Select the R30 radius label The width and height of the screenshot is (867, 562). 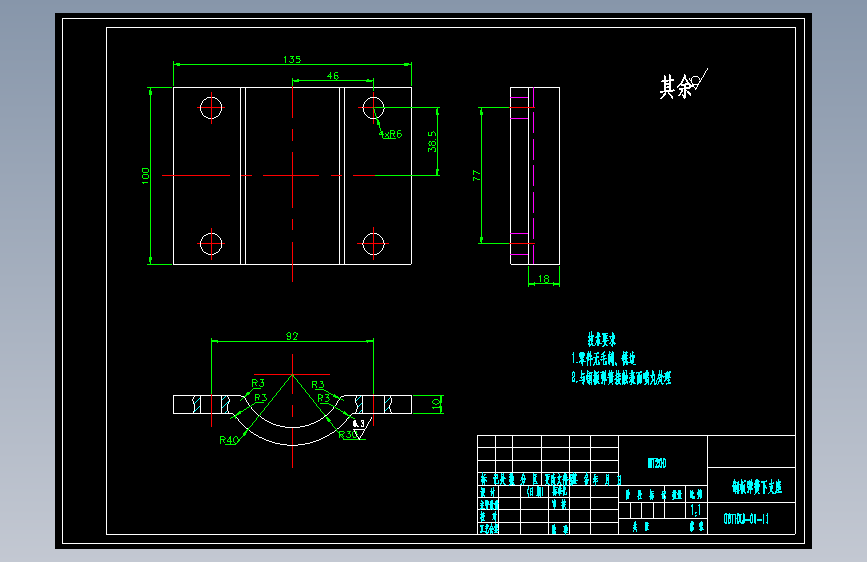click(348, 435)
